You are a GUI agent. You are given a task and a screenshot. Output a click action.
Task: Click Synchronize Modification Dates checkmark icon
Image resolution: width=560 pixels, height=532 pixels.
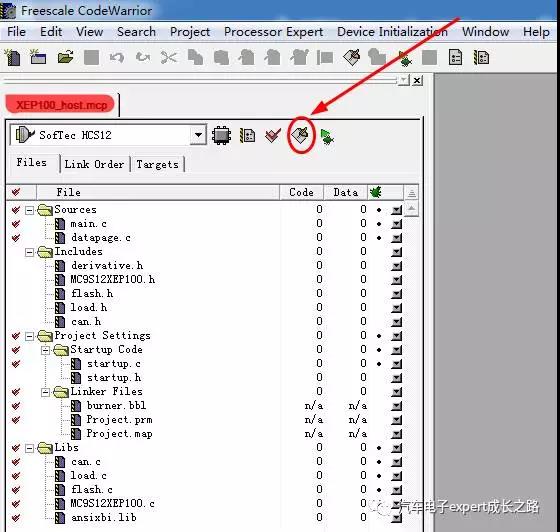click(x=273, y=136)
